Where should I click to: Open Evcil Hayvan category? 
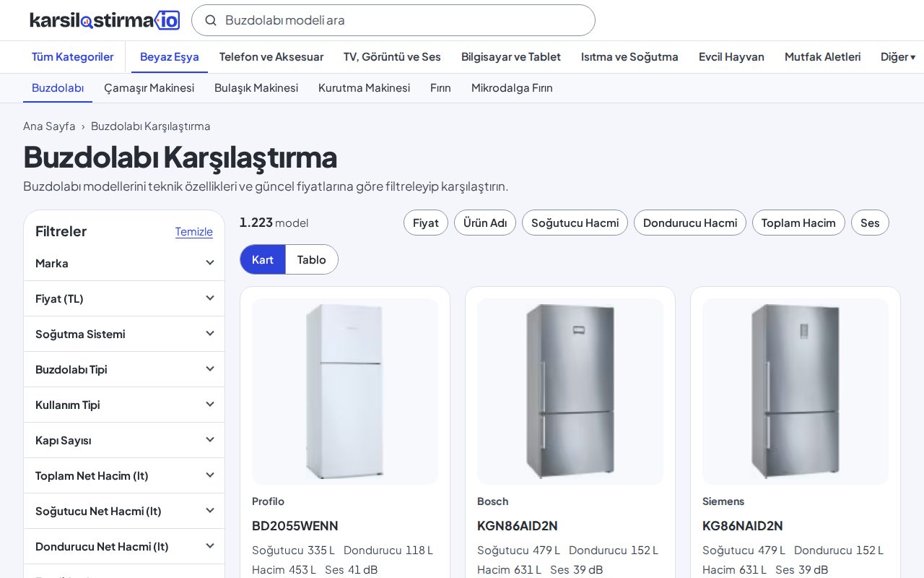point(731,56)
